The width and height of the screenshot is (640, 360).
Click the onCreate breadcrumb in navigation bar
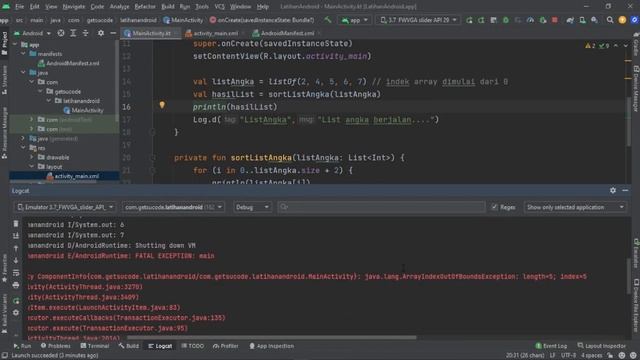(x=262, y=20)
